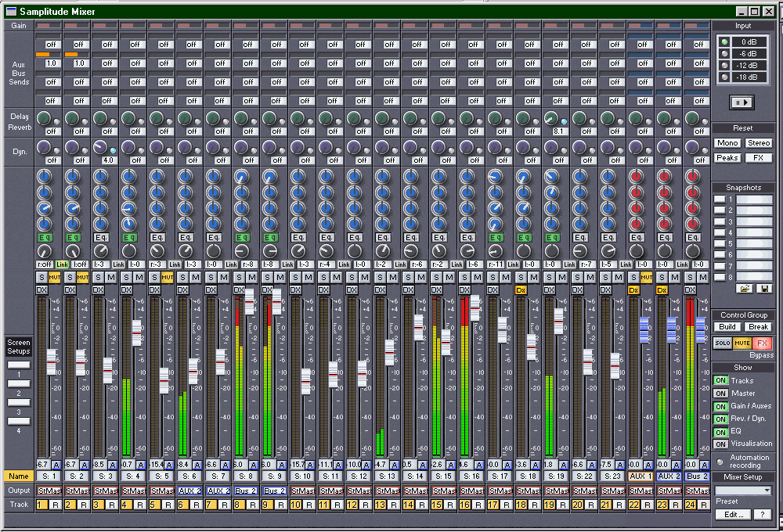This screenshot has height=532, width=783.
Task: Click the FX reset button beside Peaks
Action: [759, 158]
